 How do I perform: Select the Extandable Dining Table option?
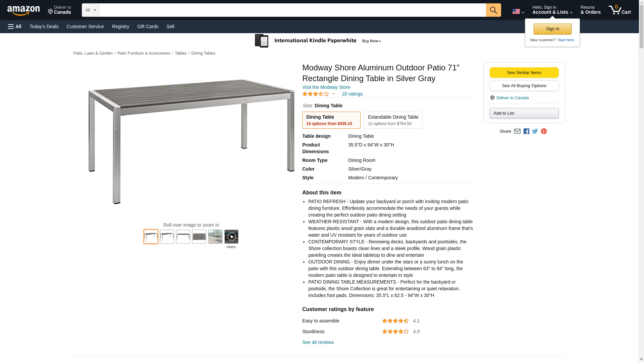point(393,120)
